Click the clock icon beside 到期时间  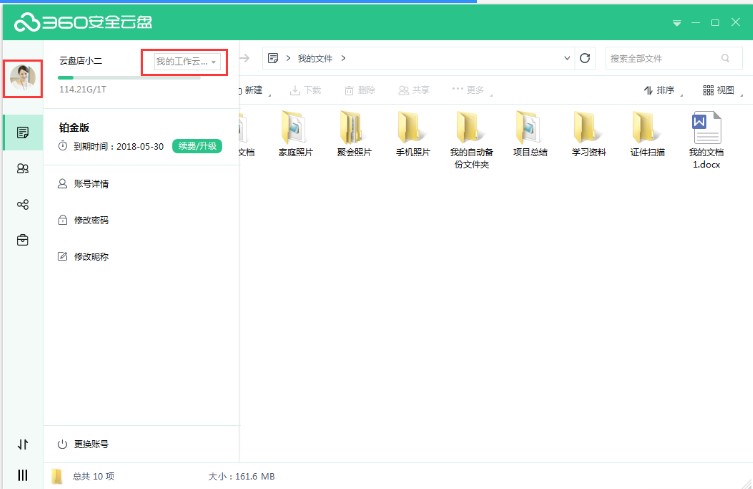tap(62, 146)
